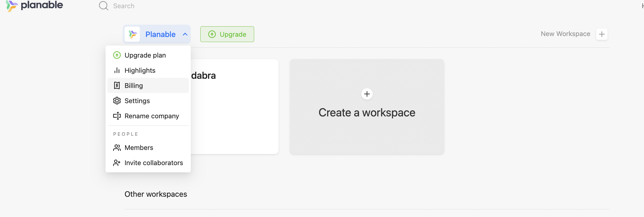Click the Members people icon
Image resolution: width=644 pixels, height=217 pixels.
(117, 148)
